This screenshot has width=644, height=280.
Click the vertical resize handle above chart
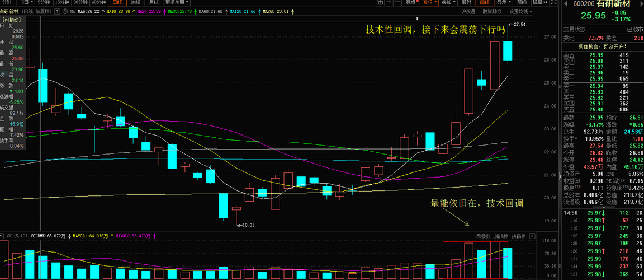(417, 18)
